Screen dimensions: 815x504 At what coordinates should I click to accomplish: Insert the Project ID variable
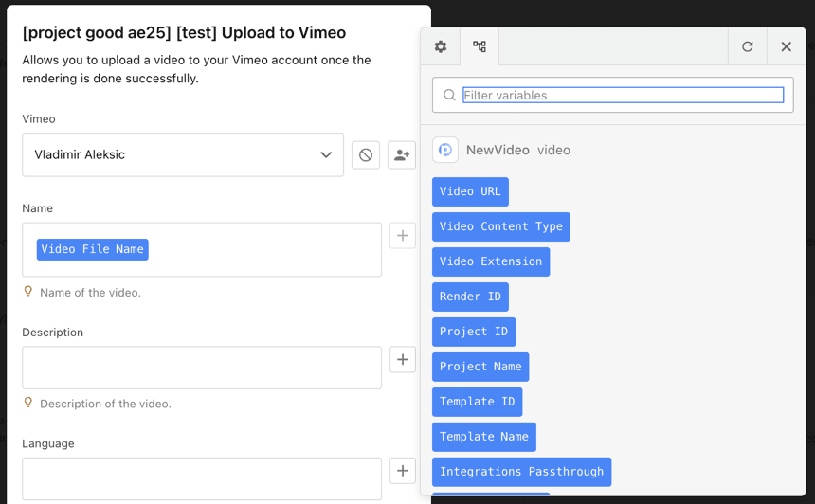click(474, 332)
